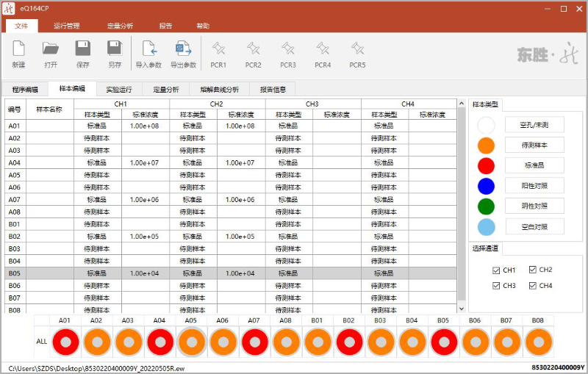Click the 阳性对照 sample type button
This screenshot has width=588, height=374.
click(534, 186)
